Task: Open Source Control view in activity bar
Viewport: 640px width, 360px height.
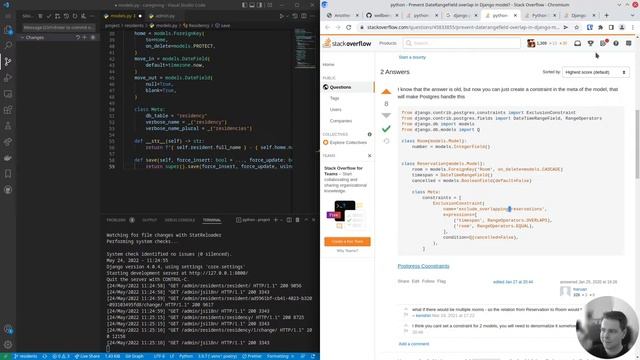Action: (8, 62)
